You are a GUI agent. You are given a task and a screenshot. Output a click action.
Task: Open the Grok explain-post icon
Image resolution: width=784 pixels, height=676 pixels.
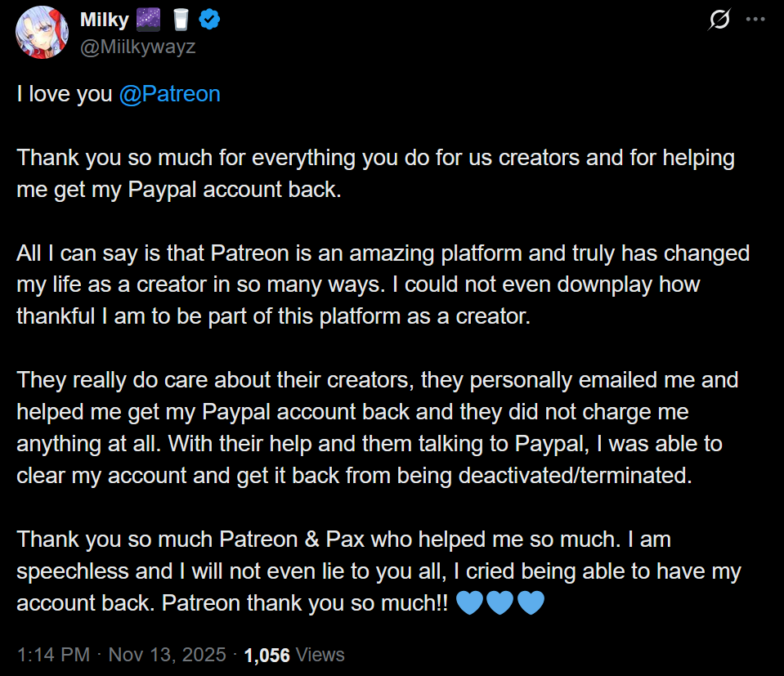[720, 19]
